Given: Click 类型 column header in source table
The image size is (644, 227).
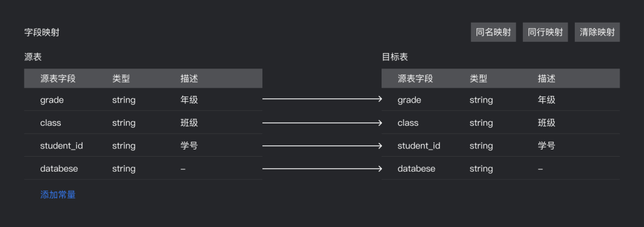Looking at the screenshot, I should point(121,79).
